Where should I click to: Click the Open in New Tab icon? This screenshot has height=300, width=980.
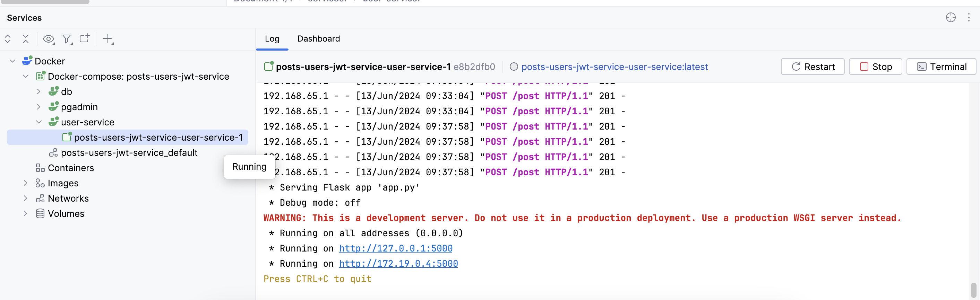pos(85,38)
